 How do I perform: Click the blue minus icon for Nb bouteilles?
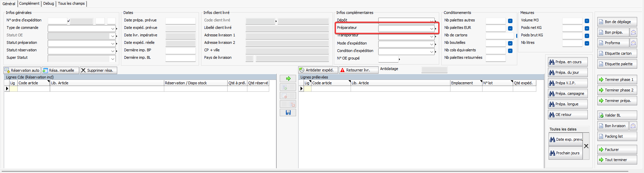point(510,44)
